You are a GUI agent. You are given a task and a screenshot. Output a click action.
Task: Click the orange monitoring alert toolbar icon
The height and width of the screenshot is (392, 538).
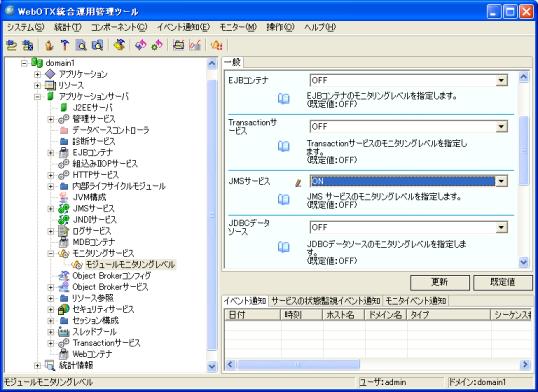[x=217, y=45]
